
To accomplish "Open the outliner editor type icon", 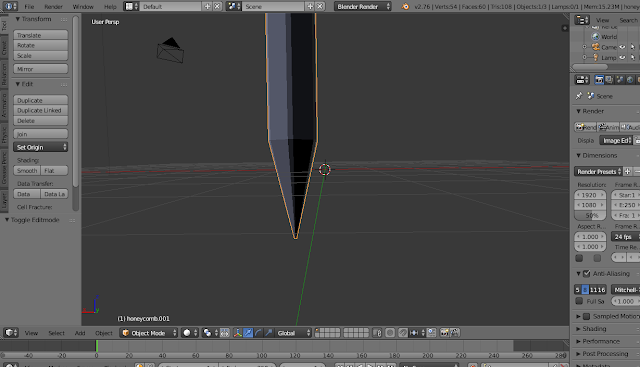I will (582, 20).
